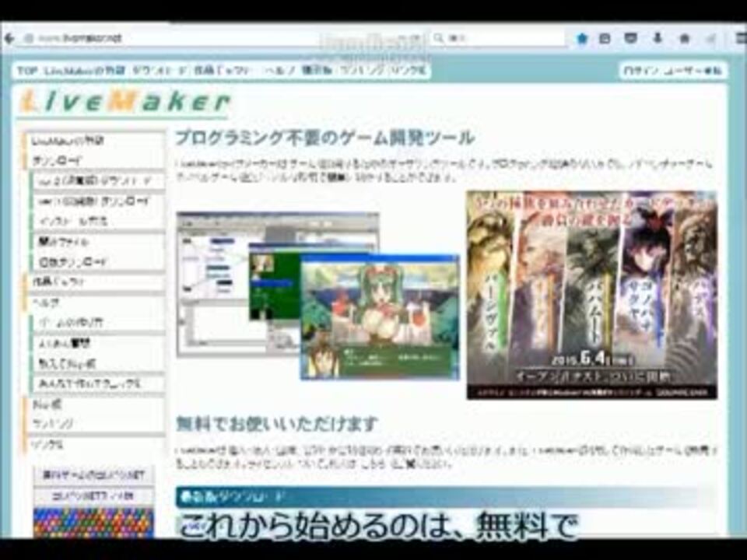Screen dimensions: 747x560
Task: Open ダウンロード in the top navigation
Action: [x=160, y=71]
